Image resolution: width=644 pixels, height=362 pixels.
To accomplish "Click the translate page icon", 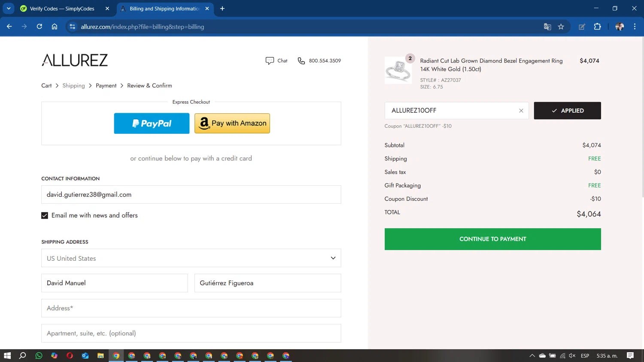I will 547,27.
